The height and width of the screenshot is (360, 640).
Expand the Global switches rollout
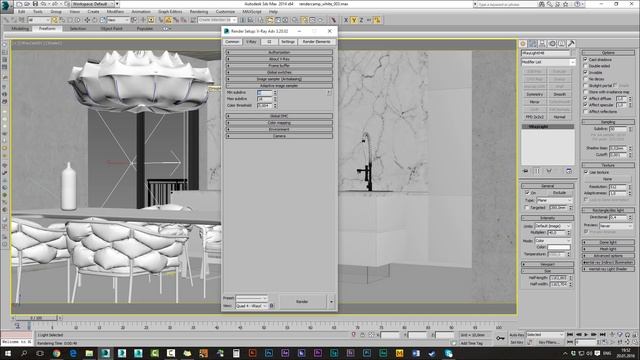[279, 72]
